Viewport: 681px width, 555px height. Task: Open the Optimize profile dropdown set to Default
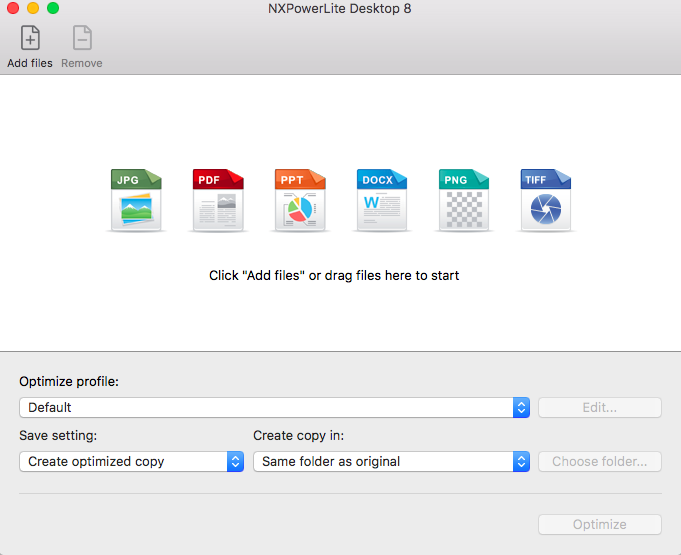(274, 407)
